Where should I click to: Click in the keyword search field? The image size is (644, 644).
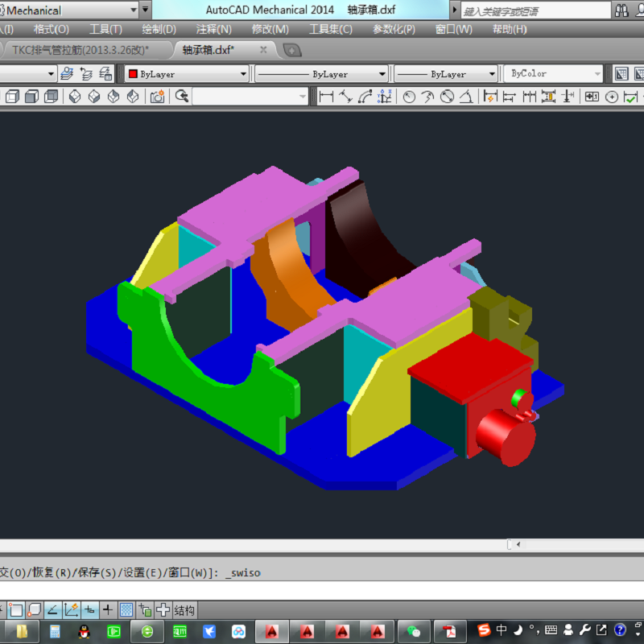[x=535, y=11]
